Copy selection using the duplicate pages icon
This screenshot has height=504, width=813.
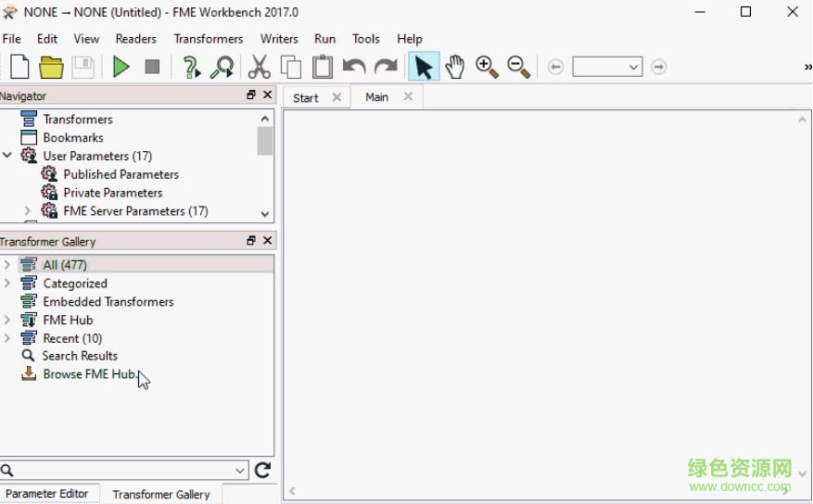coord(291,67)
